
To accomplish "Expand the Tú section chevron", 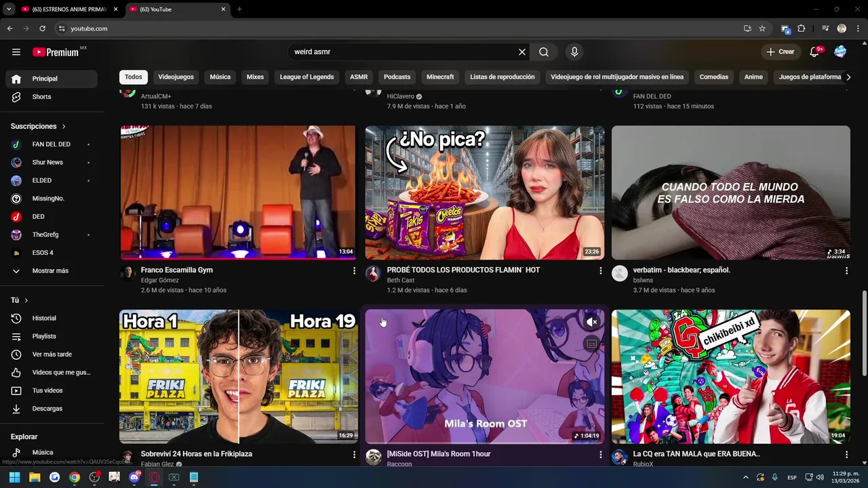I will 26,300.
